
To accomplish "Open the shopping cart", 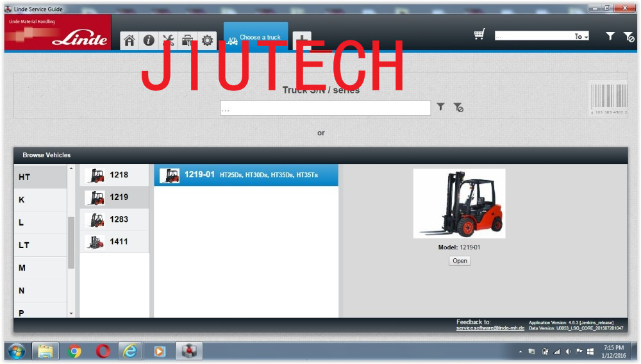I will point(479,35).
